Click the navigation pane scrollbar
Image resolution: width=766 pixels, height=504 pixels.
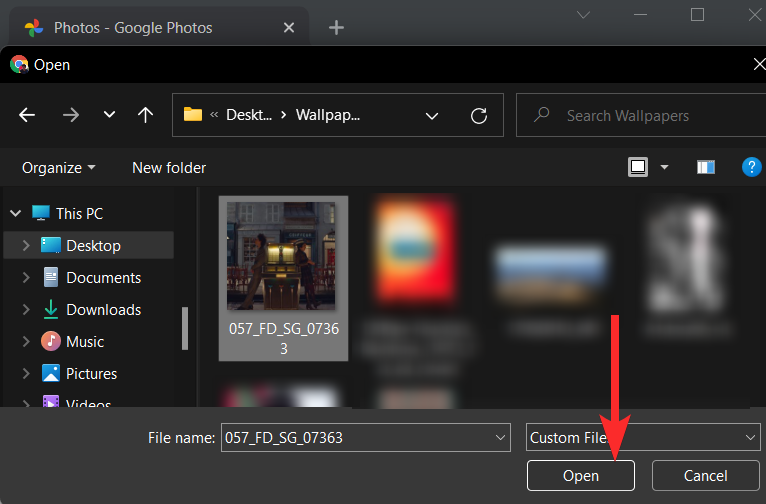click(185, 328)
